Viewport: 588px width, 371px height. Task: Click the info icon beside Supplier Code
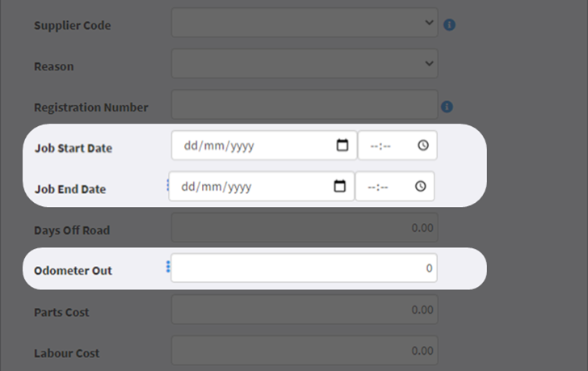pos(449,25)
